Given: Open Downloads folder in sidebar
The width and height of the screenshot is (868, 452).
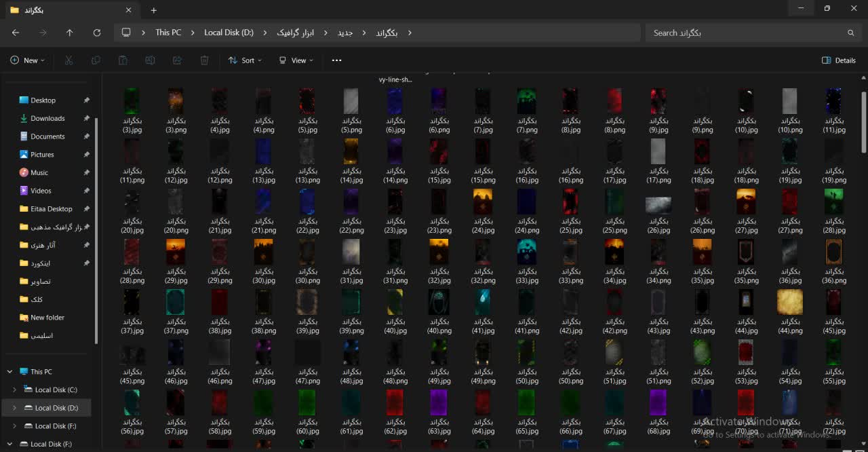Looking at the screenshot, I should (47, 118).
